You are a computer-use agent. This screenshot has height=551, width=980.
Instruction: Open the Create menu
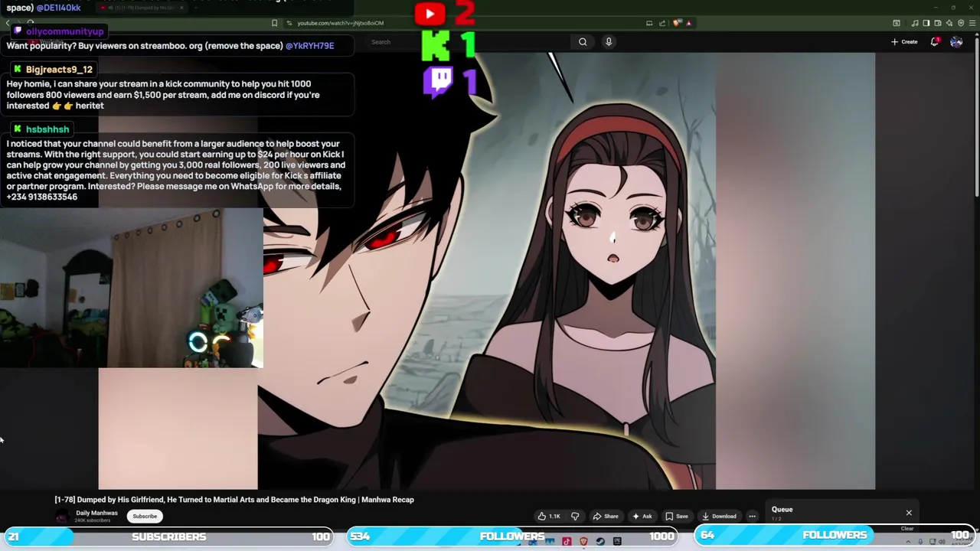click(904, 42)
